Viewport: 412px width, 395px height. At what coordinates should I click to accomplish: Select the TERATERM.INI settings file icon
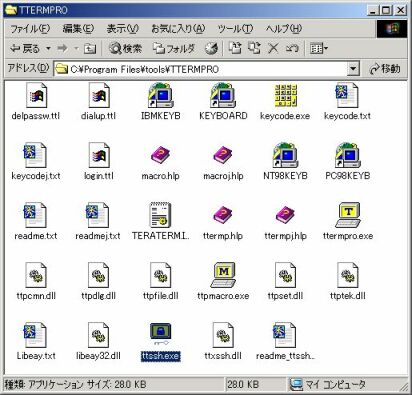160,216
